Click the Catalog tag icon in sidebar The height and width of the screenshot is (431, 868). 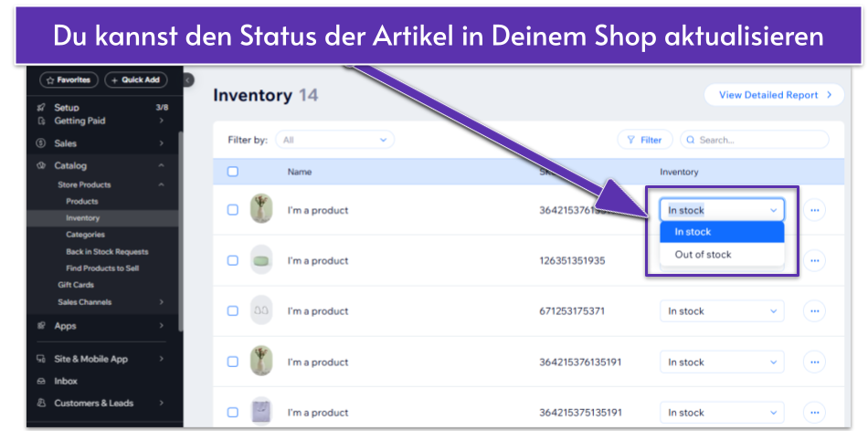pos(41,165)
